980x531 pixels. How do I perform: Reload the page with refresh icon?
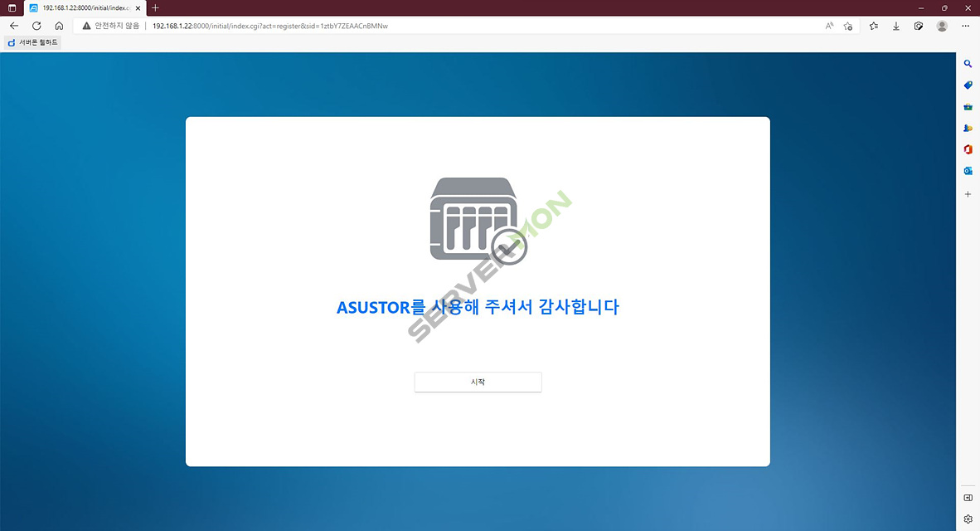(36, 26)
